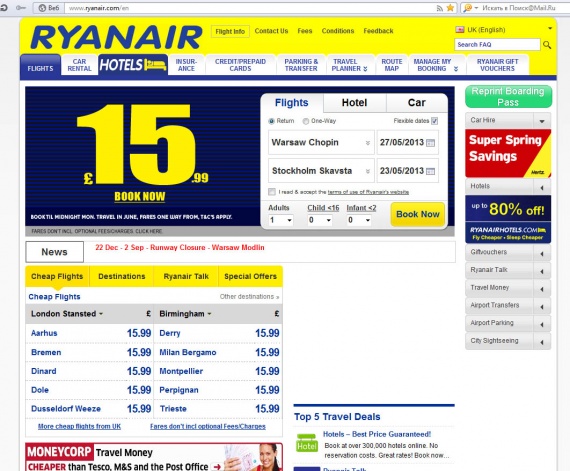Open the Feedback link
The height and width of the screenshot is (471, 570).
[x=378, y=31]
